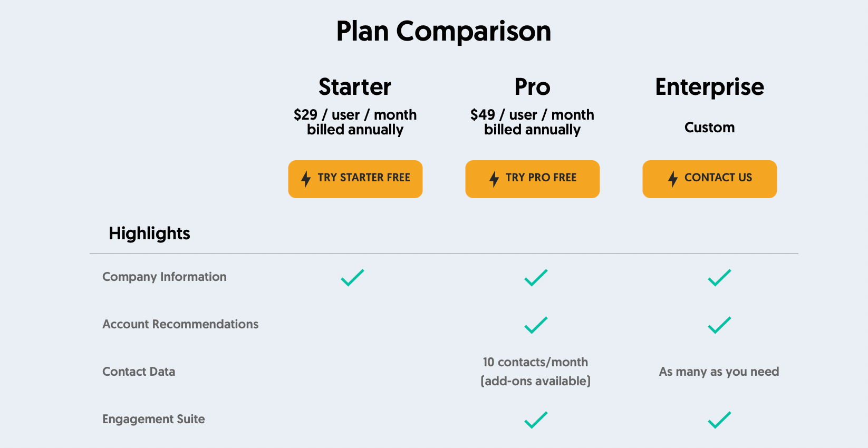Click Pro checkmark for Company Information
Viewport: 868px width, 448px height.
[x=536, y=278]
